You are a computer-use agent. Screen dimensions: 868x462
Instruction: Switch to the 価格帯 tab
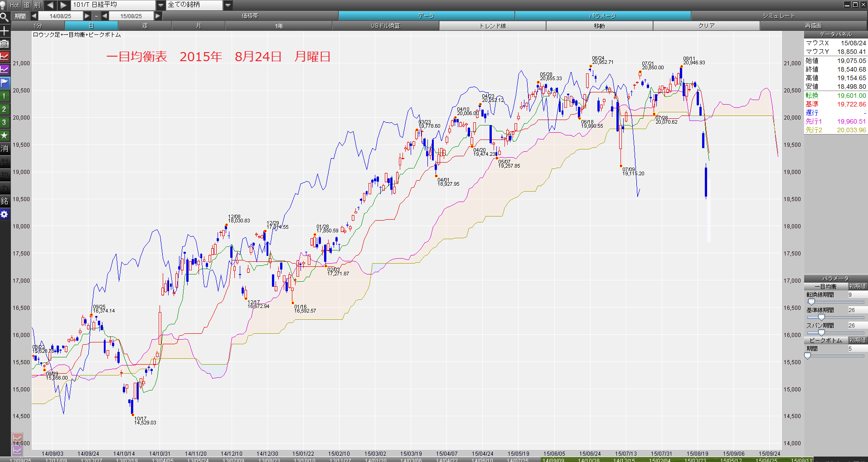coord(250,16)
